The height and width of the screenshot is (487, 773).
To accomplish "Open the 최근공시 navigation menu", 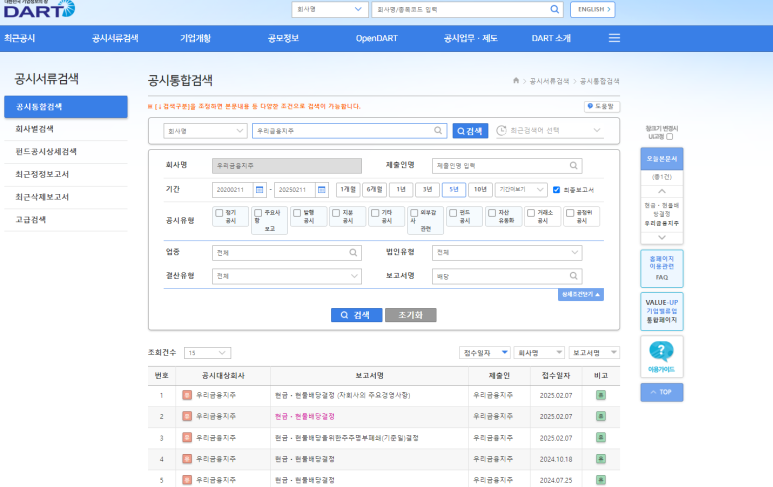I will click(20, 38).
